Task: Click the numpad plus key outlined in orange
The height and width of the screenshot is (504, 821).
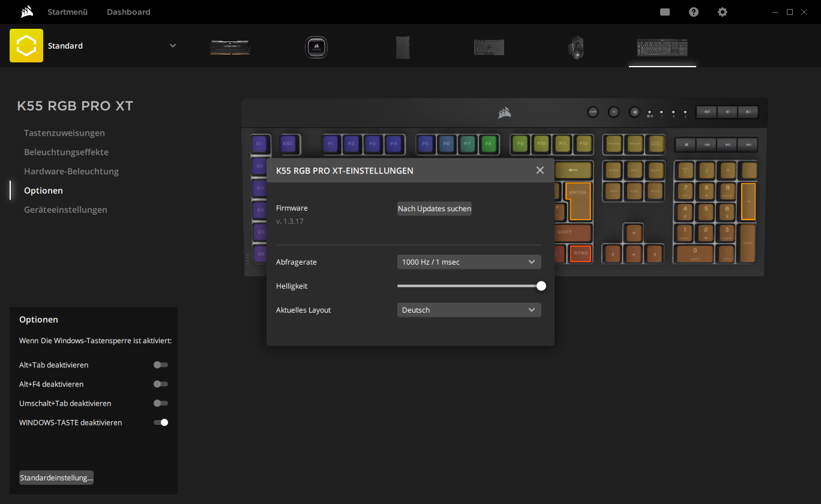Action: [748, 201]
